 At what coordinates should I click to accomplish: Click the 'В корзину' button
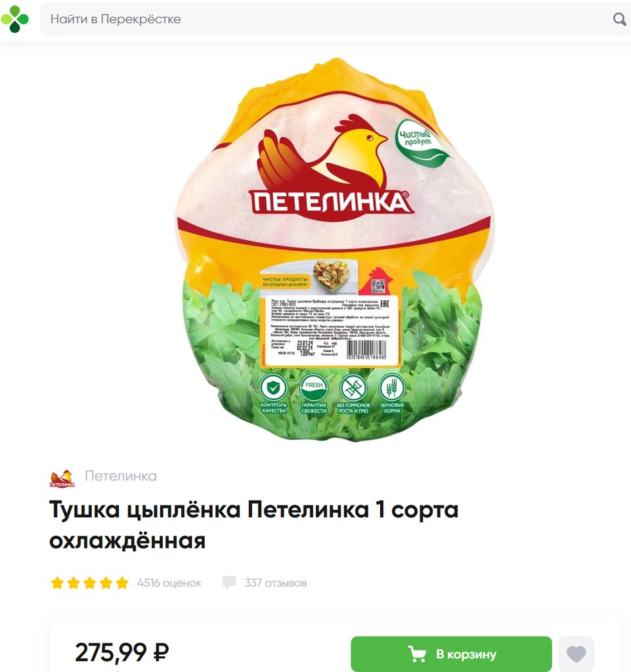point(451,654)
